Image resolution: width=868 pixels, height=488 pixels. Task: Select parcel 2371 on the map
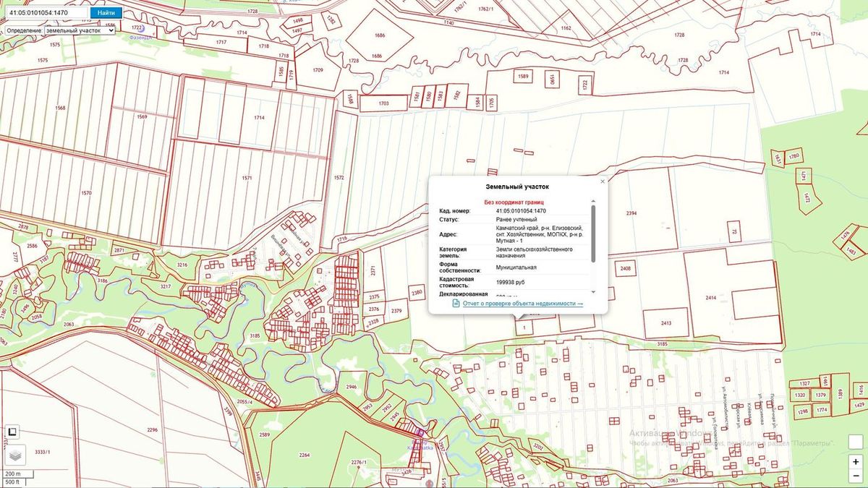point(374,270)
